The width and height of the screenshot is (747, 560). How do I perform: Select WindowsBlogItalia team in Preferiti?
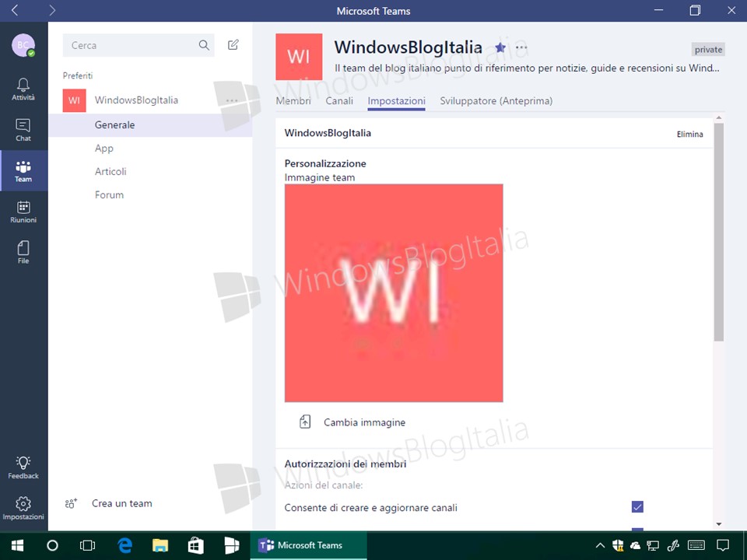pos(136,100)
